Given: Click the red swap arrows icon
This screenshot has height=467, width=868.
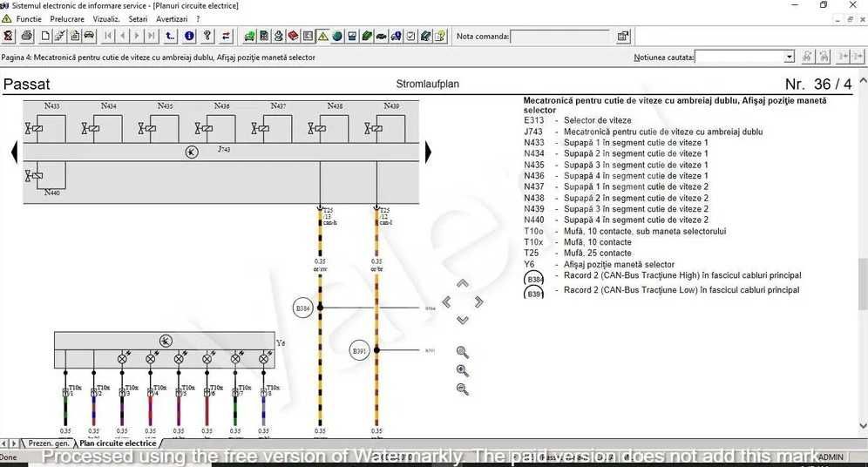Looking at the screenshot, I should click(x=226, y=36).
